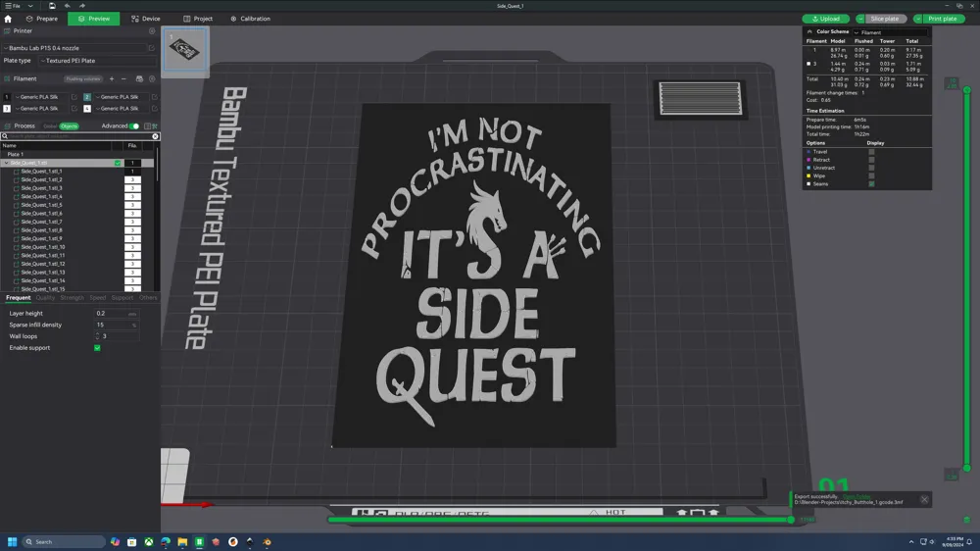Open printer settings gear icon

pos(152,30)
